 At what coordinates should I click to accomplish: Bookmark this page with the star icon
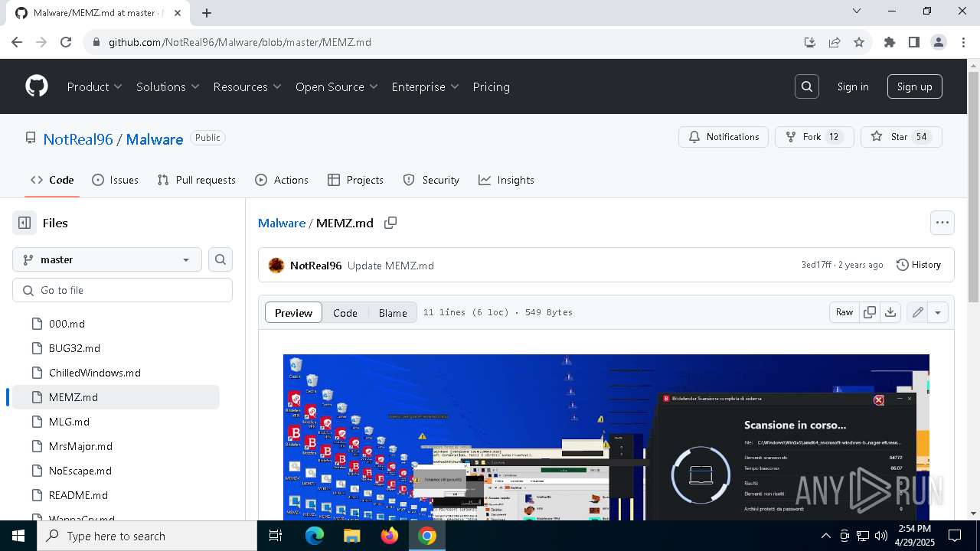[x=859, y=42]
